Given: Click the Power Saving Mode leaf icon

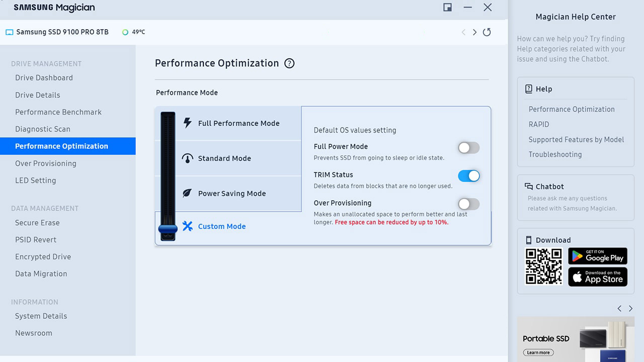Looking at the screenshot, I should coord(187,194).
